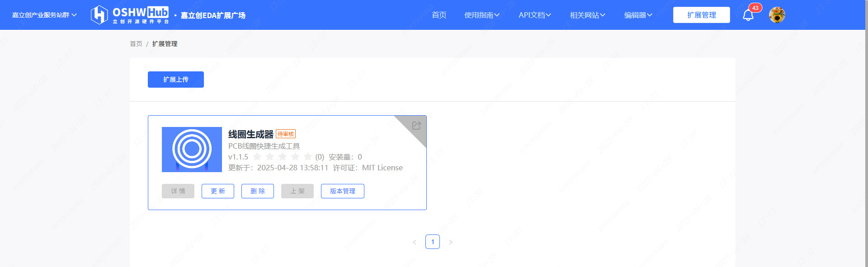Click the OSHWHub logo
The width and height of the screenshot is (868, 267).
[130, 15]
